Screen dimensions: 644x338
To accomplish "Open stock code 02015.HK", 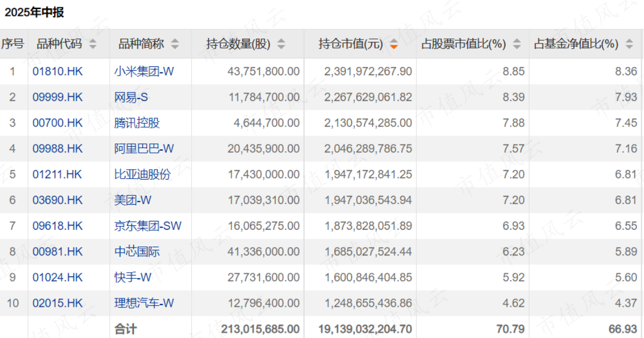I will pos(57,303).
